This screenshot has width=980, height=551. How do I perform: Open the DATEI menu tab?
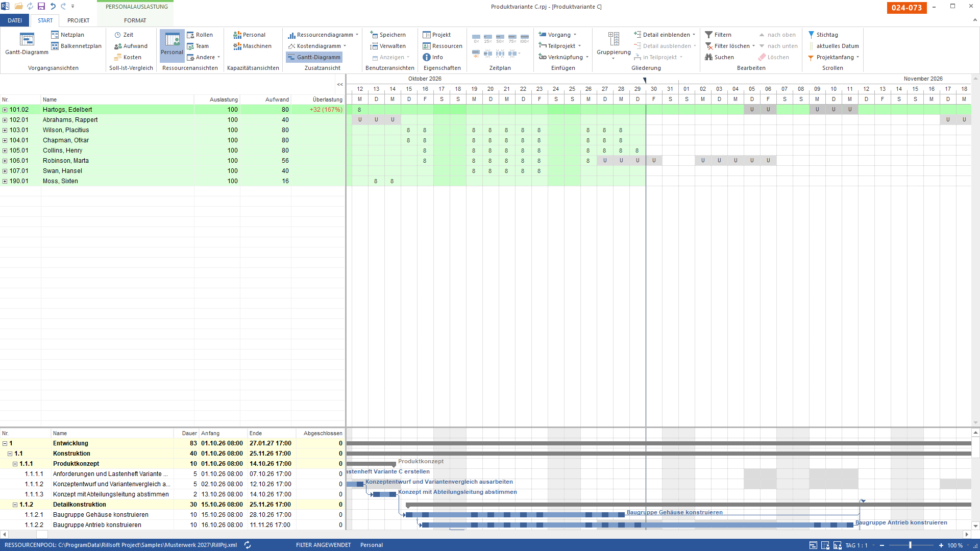coord(15,20)
